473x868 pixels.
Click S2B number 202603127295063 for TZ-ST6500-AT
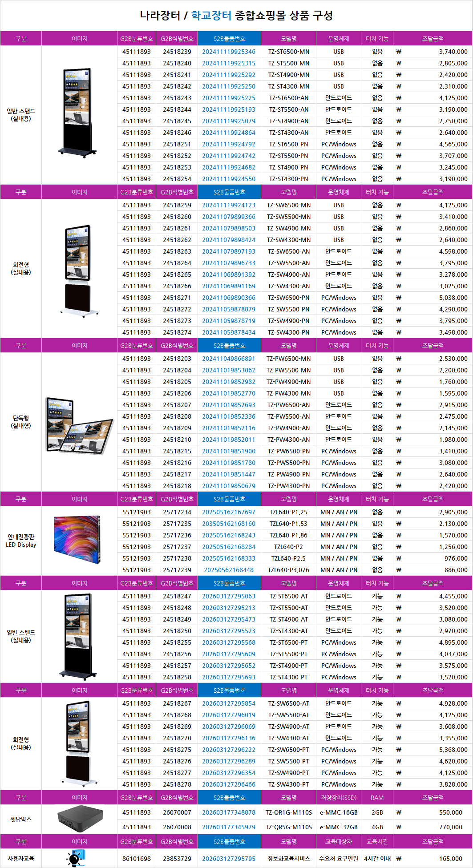[229, 596]
